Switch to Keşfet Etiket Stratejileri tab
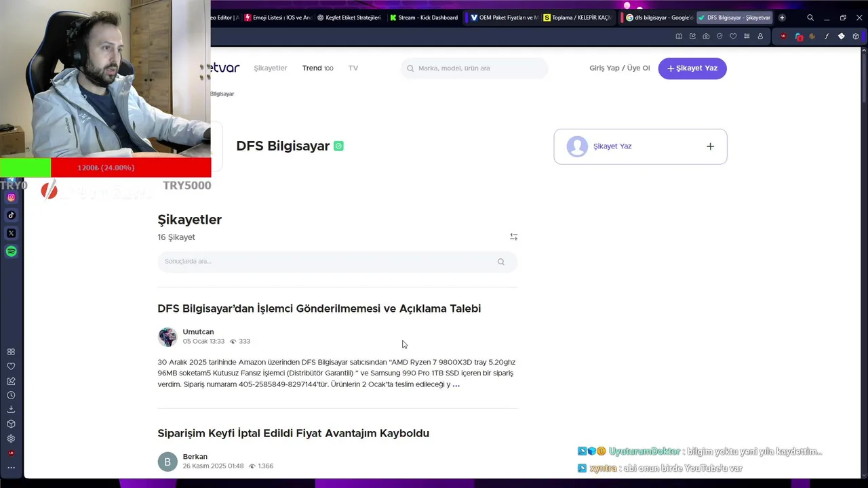 (x=349, y=18)
